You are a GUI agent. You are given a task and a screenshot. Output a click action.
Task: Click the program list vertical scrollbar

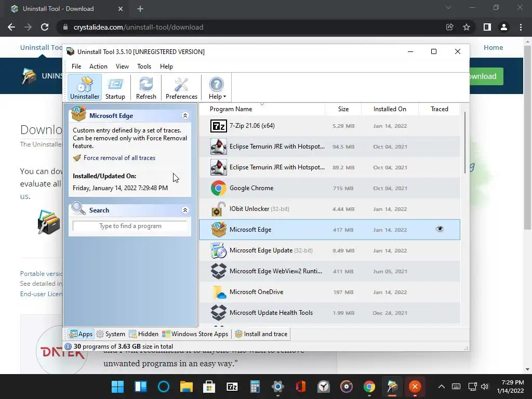[x=465, y=143]
